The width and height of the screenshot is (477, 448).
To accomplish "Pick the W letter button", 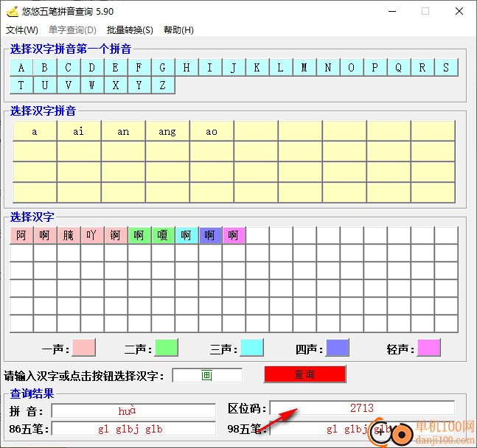I will click(92, 85).
